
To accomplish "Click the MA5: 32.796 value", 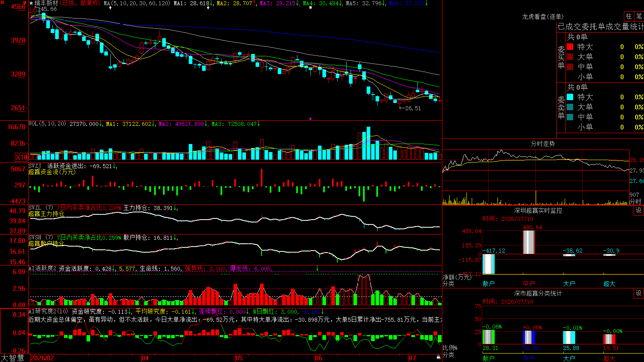I will [364, 3].
